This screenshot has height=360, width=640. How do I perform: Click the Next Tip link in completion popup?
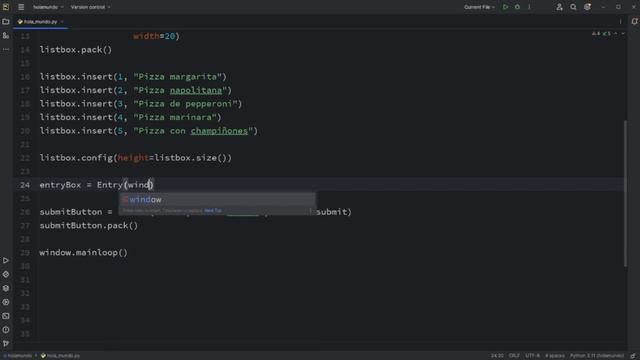tap(213, 211)
